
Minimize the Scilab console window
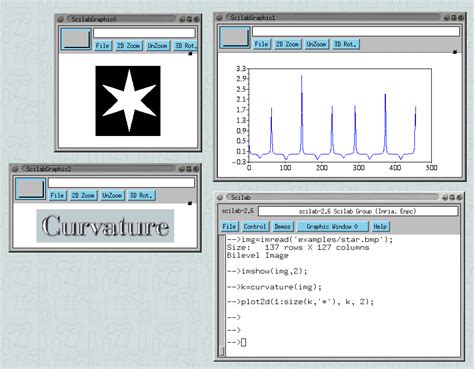[445, 197]
